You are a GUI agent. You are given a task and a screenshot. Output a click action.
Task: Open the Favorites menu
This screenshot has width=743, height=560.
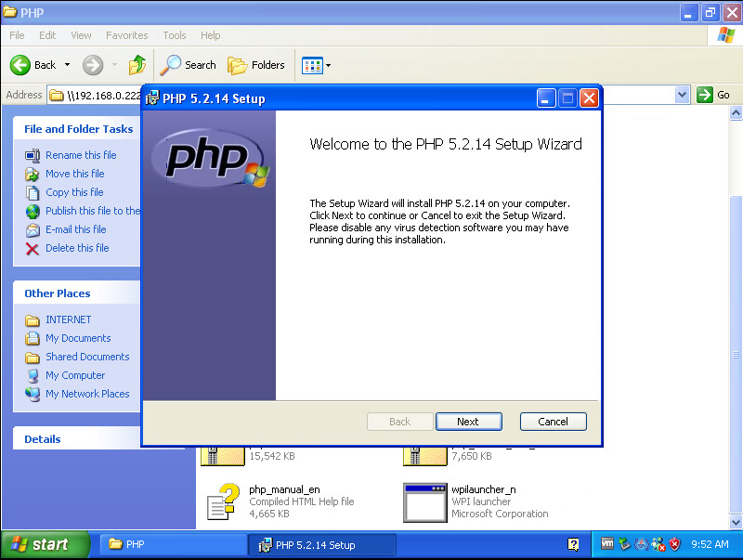pos(126,35)
